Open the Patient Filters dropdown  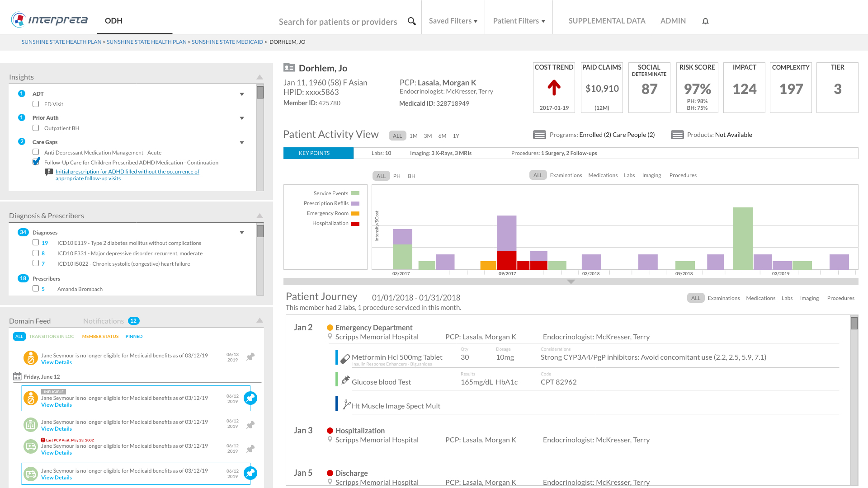pos(519,21)
